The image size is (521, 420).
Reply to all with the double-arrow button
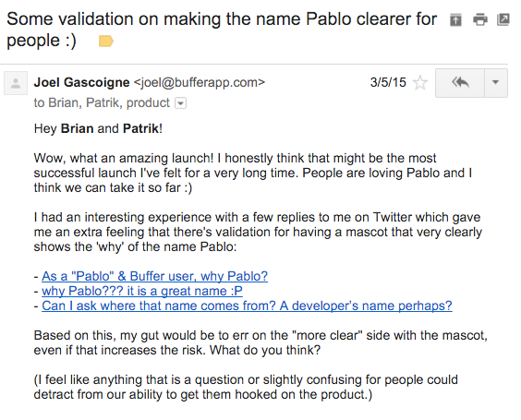(460, 83)
